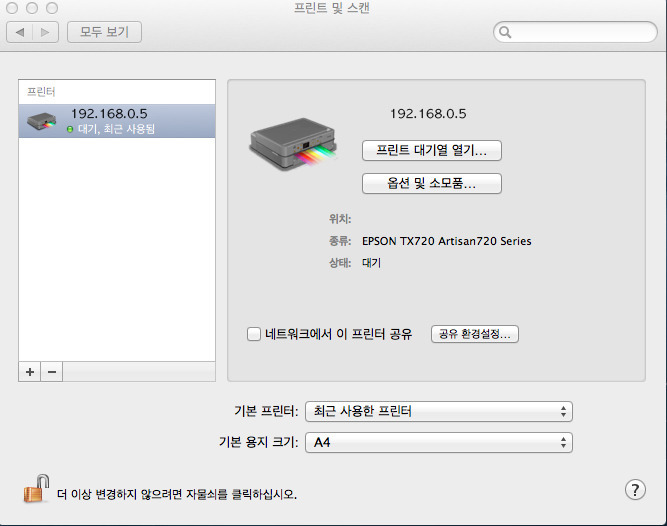Open the print queue (프린트 대기열 열기)
667x526 pixels.
pos(432,150)
